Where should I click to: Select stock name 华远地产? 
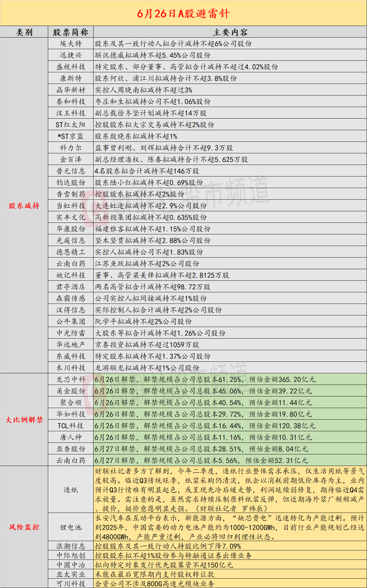(x=71, y=345)
